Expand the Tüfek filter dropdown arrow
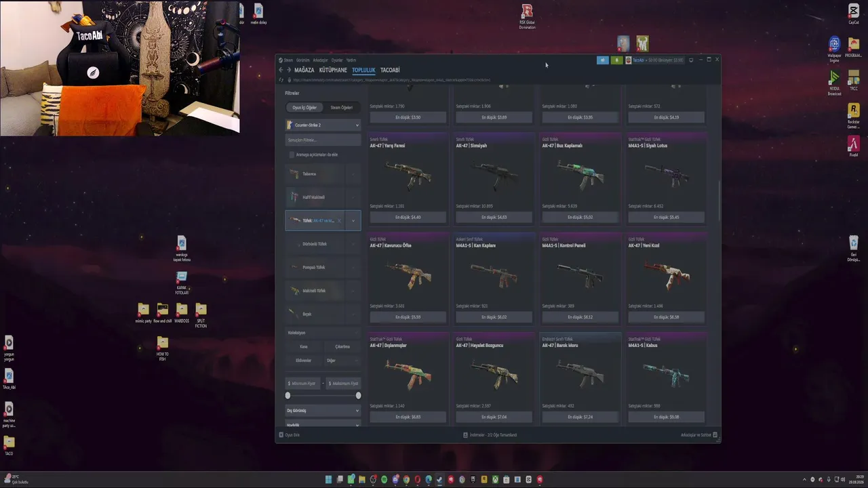The image size is (868, 488). coord(353,220)
